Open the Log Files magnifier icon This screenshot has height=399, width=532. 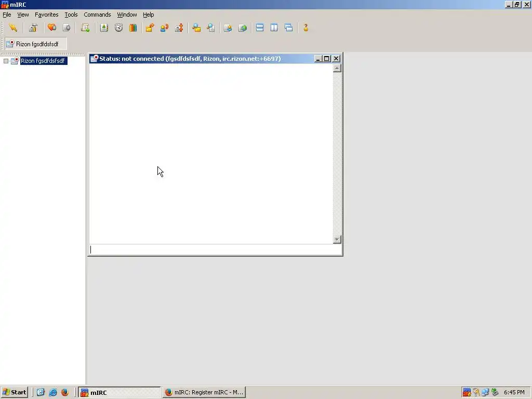coord(211,28)
